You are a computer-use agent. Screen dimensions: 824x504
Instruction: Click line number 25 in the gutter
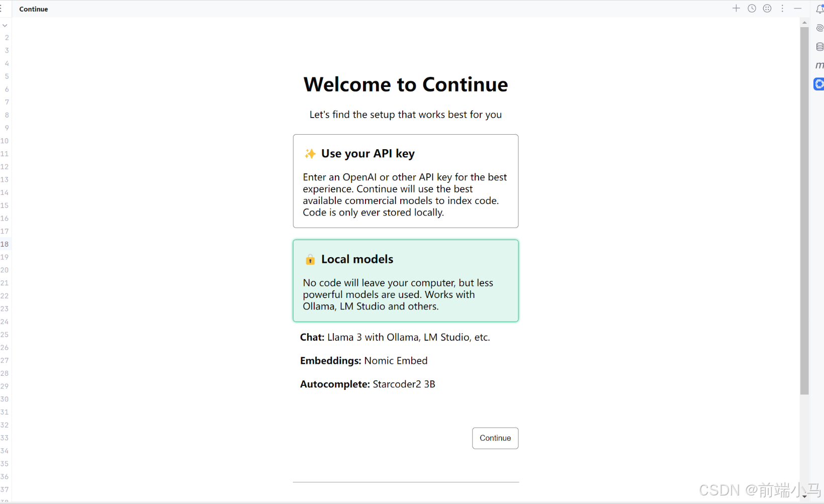pos(5,335)
